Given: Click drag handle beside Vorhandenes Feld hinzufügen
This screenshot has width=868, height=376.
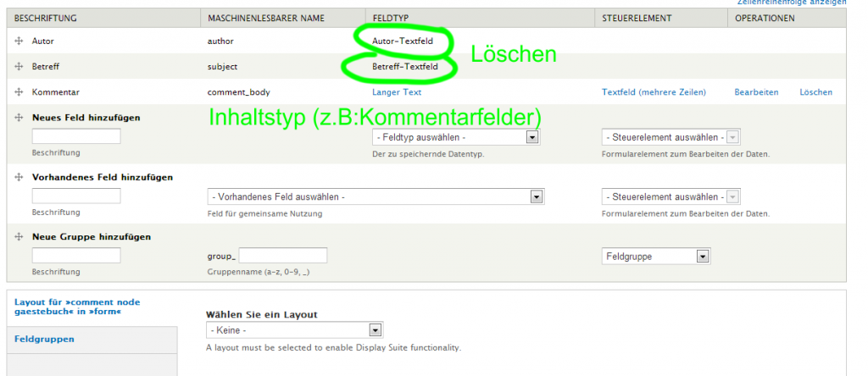Looking at the screenshot, I should [x=19, y=178].
